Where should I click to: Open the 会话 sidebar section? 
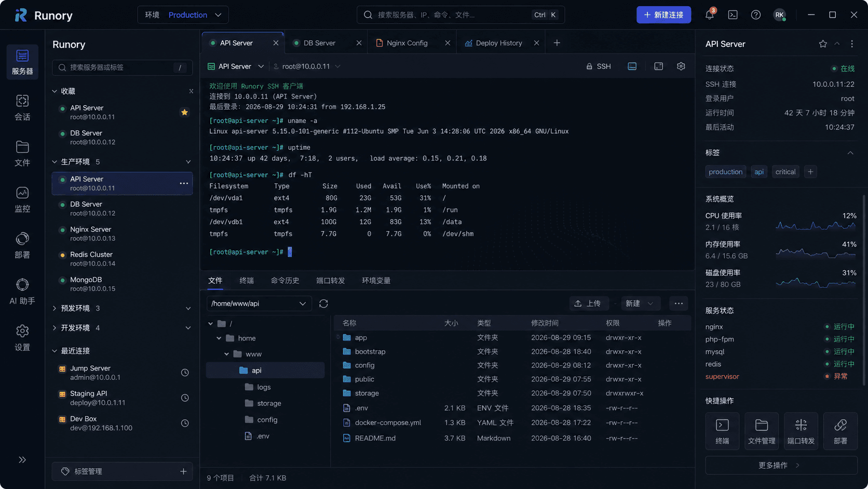22,108
